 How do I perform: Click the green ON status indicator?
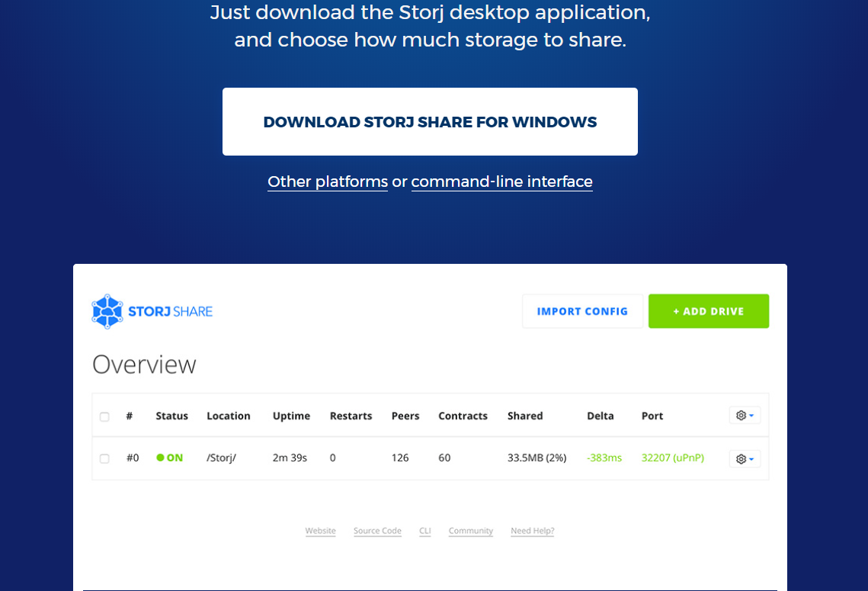[169, 458]
